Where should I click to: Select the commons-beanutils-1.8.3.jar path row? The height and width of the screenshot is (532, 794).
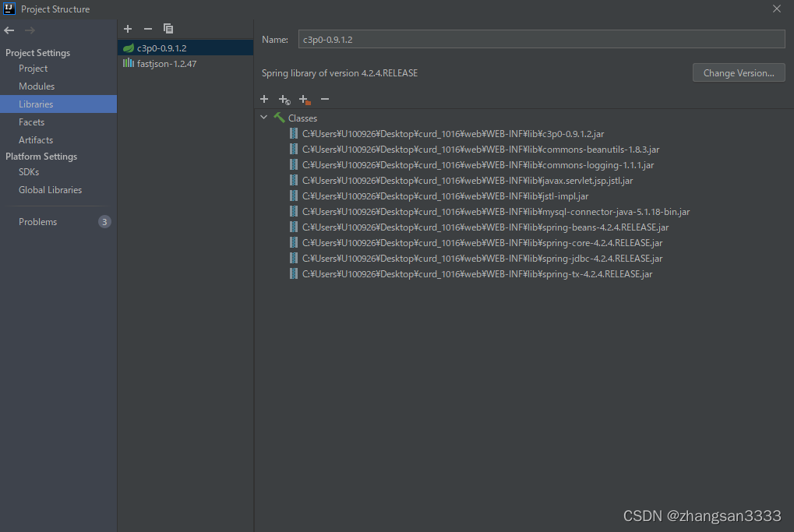click(x=481, y=150)
